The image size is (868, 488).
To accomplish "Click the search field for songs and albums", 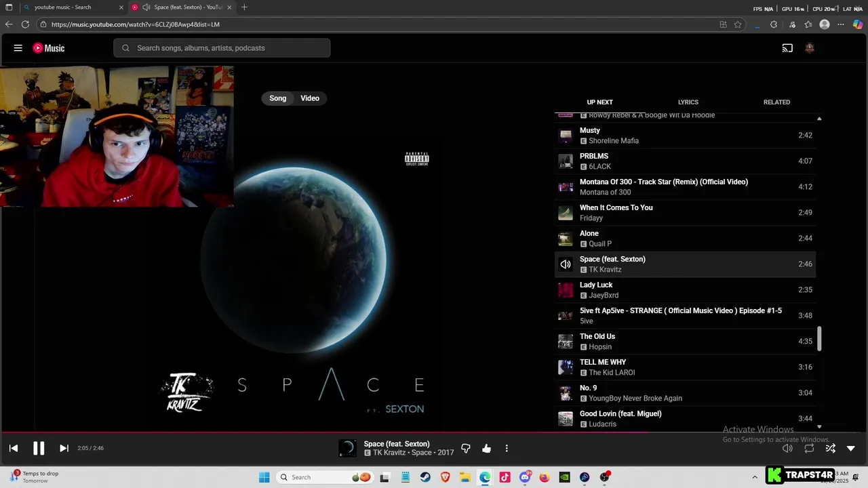I will point(222,48).
